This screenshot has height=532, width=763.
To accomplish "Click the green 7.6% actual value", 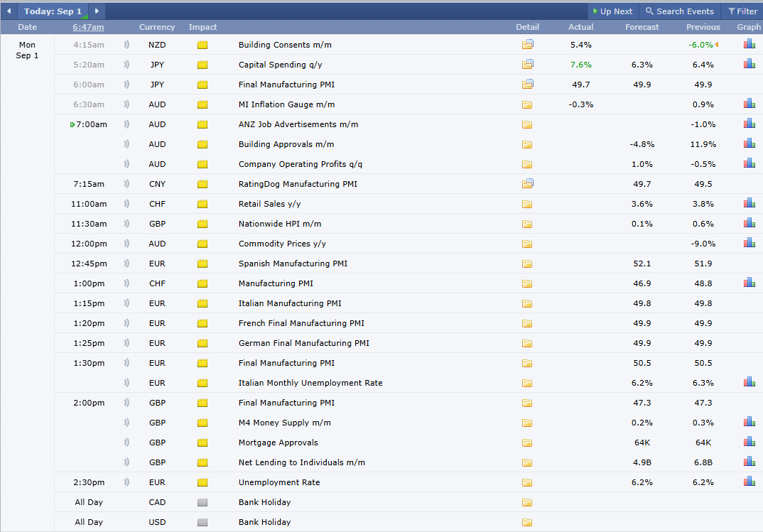I will click(x=581, y=65).
